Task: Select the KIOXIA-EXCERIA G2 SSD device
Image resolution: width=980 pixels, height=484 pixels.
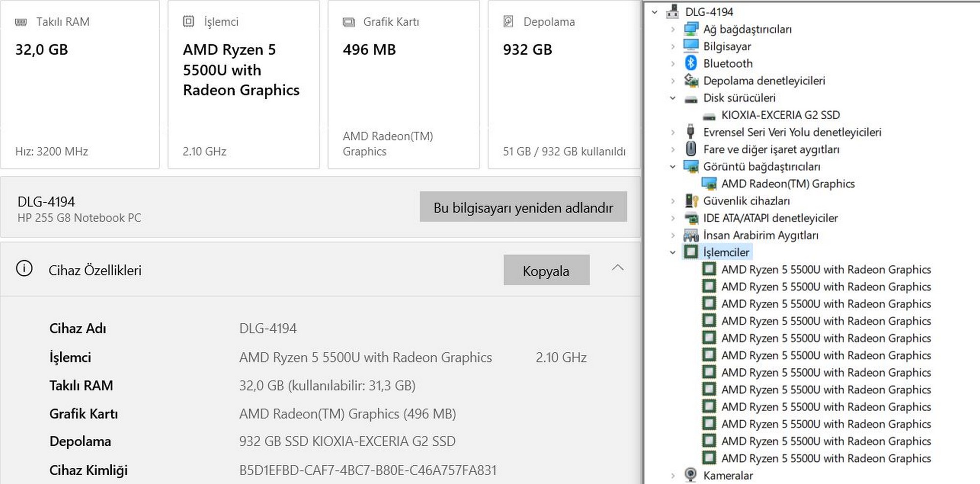Action: pos(780,115)
